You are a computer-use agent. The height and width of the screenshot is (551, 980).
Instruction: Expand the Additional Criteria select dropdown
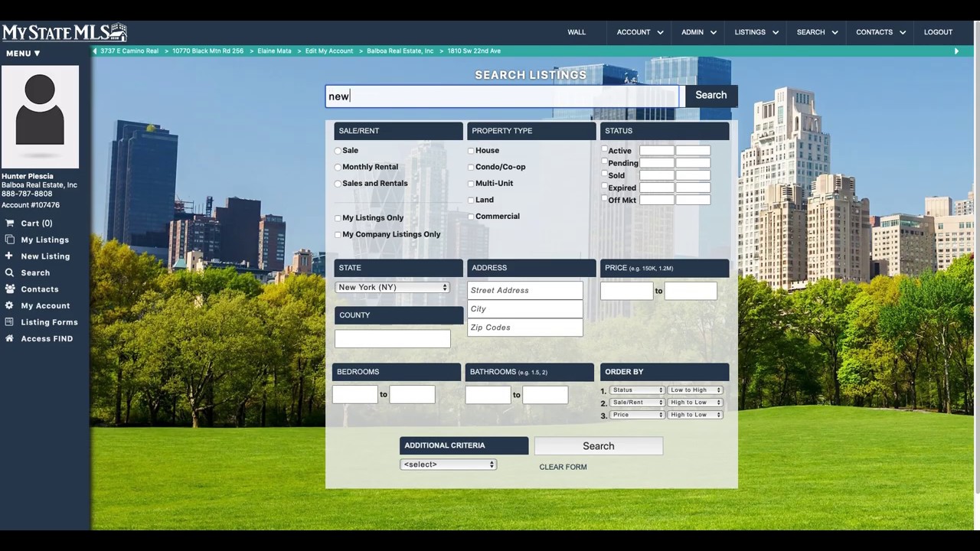coord(448,465)
